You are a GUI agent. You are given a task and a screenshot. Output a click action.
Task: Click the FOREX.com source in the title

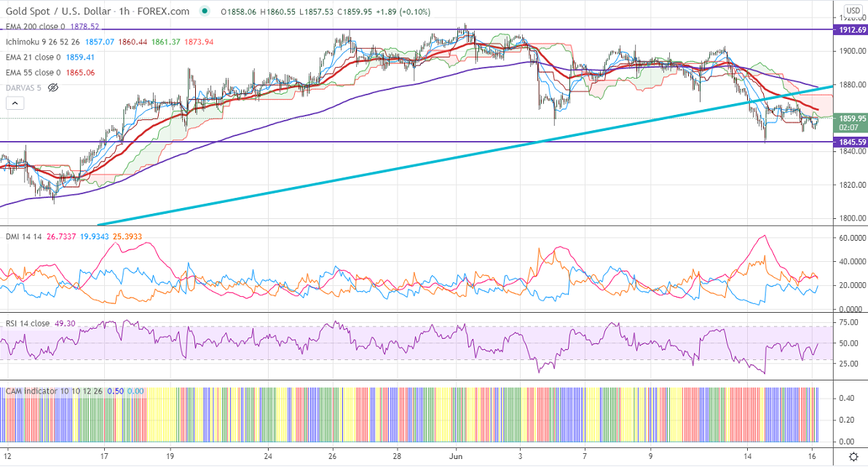(x=163, y=11)
